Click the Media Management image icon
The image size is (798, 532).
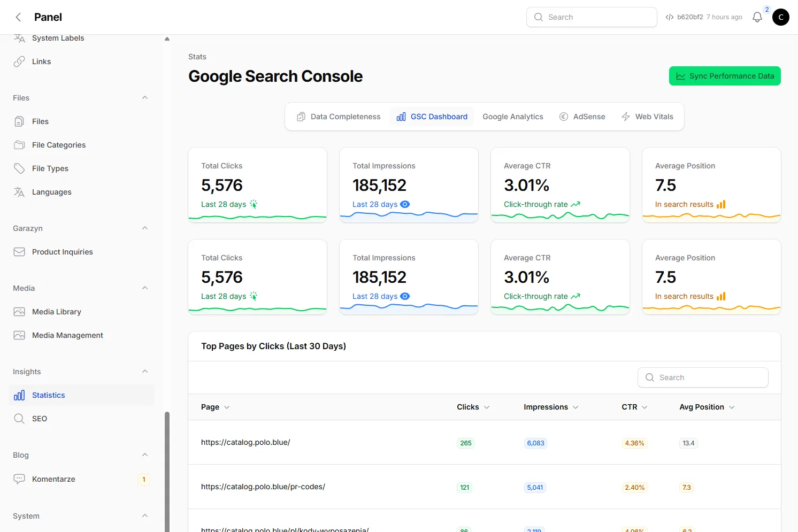tap(19, 335)
